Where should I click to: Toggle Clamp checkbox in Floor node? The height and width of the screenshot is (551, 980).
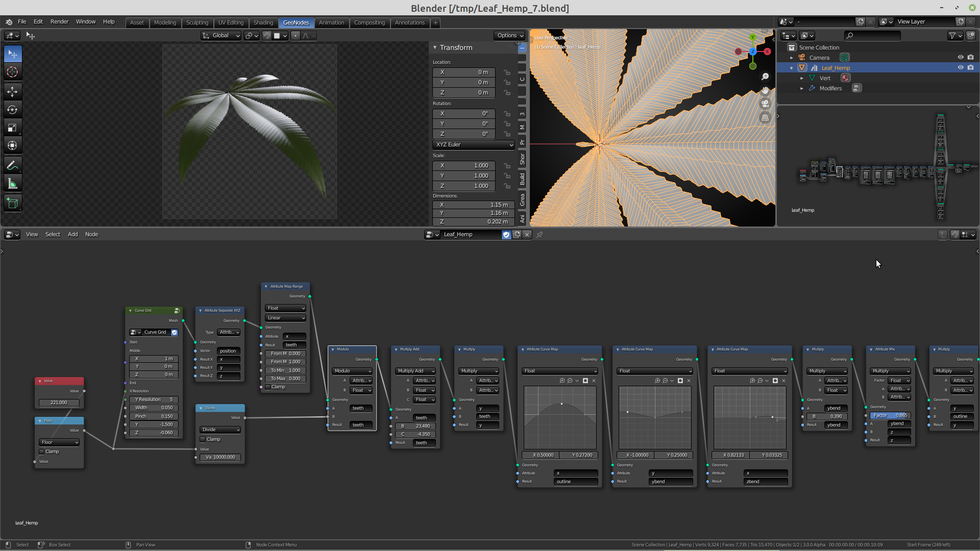(42, 452)
